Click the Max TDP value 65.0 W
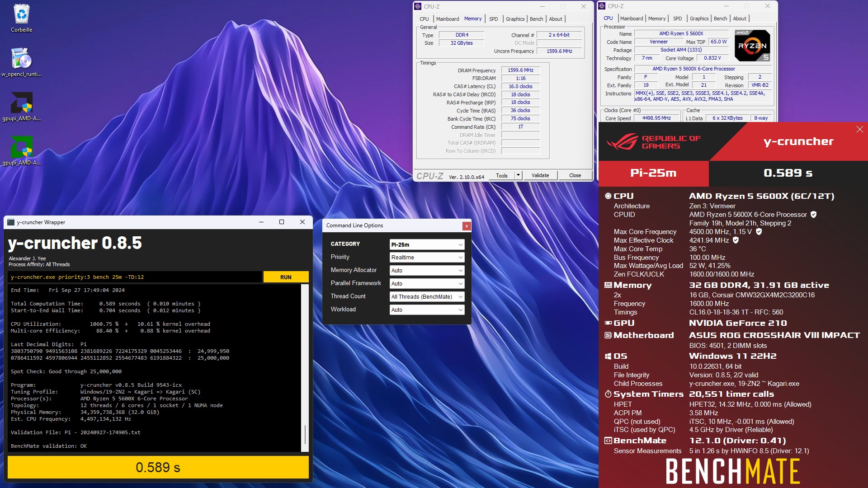Image resolution: width=868 pixels, height=488 pixels. (x=719, y=42)
